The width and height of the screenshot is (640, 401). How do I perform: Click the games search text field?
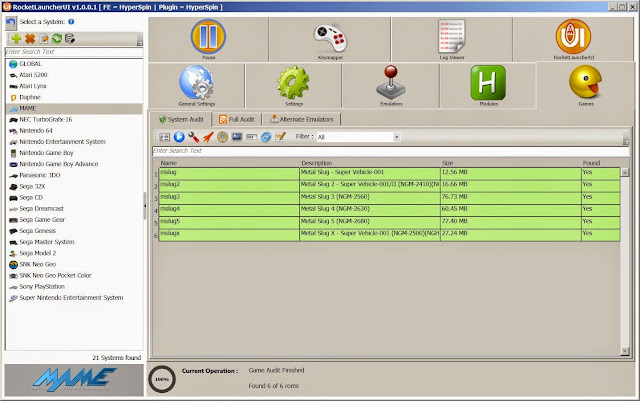(391, 151)
